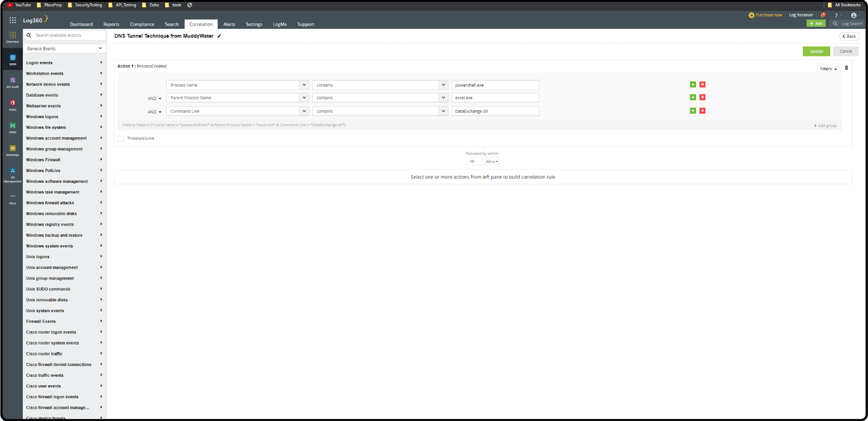Image resolution: width=868 pixels, height=421 pixels.
Task: Click the Add group link
Action: [825, 126]
